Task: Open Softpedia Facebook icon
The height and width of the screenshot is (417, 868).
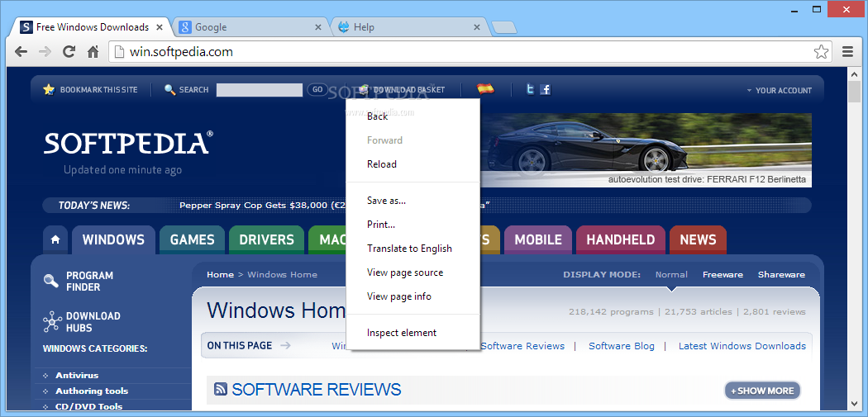Action: pos(546,89)
